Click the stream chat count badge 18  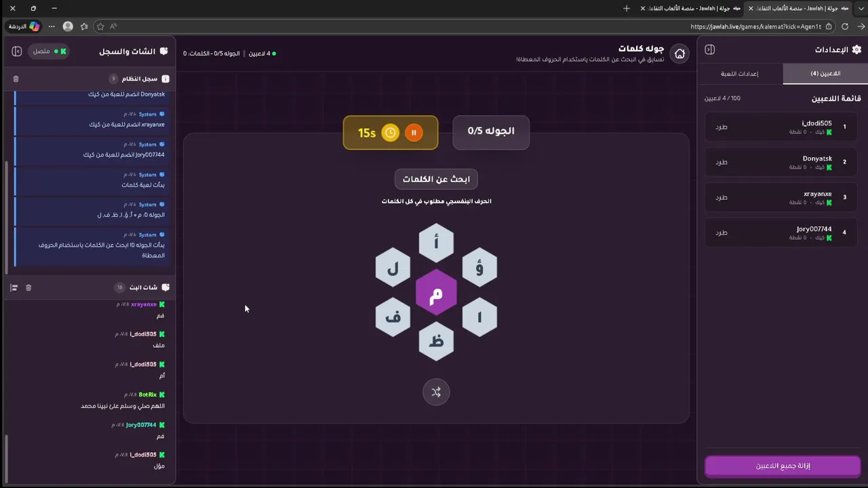pos(119,287)
